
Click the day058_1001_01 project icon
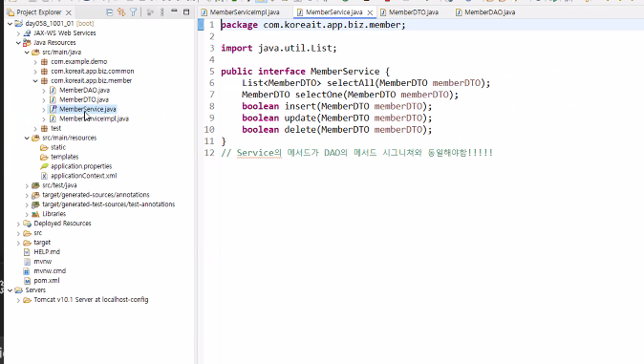[x=18, y=24]
